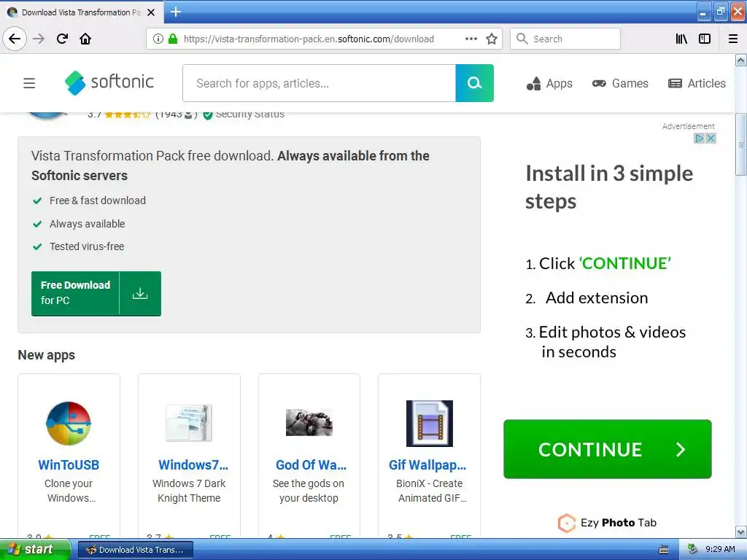Image resolution: width=747 pixels, height=560 pixels.
Task: Click the address bar URL
Action: (x=309, y=39)
